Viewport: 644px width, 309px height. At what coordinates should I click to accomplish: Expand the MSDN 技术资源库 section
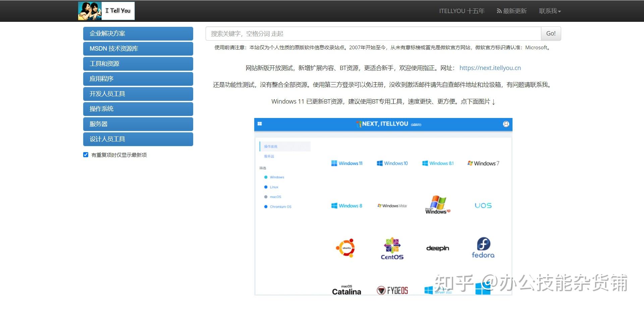[138, 49]
